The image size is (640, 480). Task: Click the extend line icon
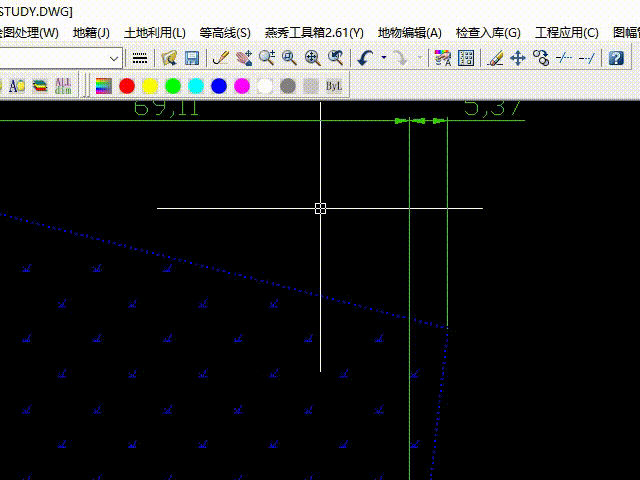[587, 58]
